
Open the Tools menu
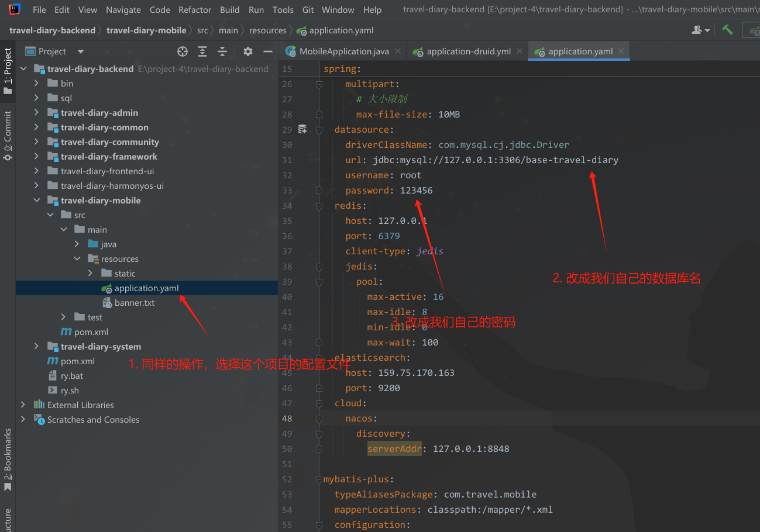coord(283,10)
